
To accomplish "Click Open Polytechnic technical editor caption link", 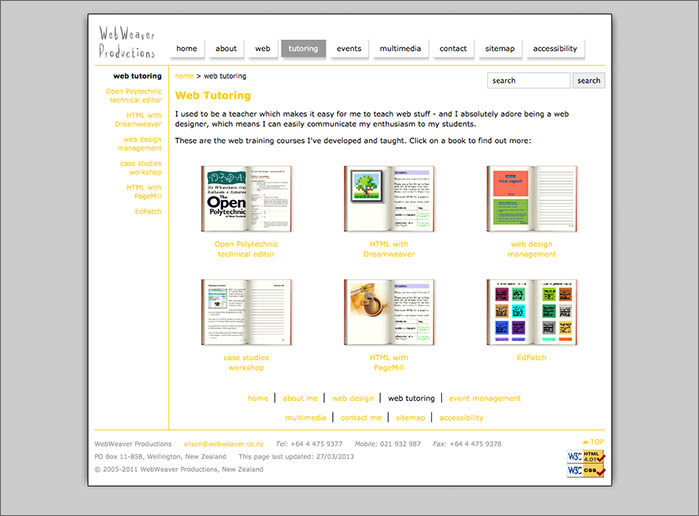I will 246,249.
